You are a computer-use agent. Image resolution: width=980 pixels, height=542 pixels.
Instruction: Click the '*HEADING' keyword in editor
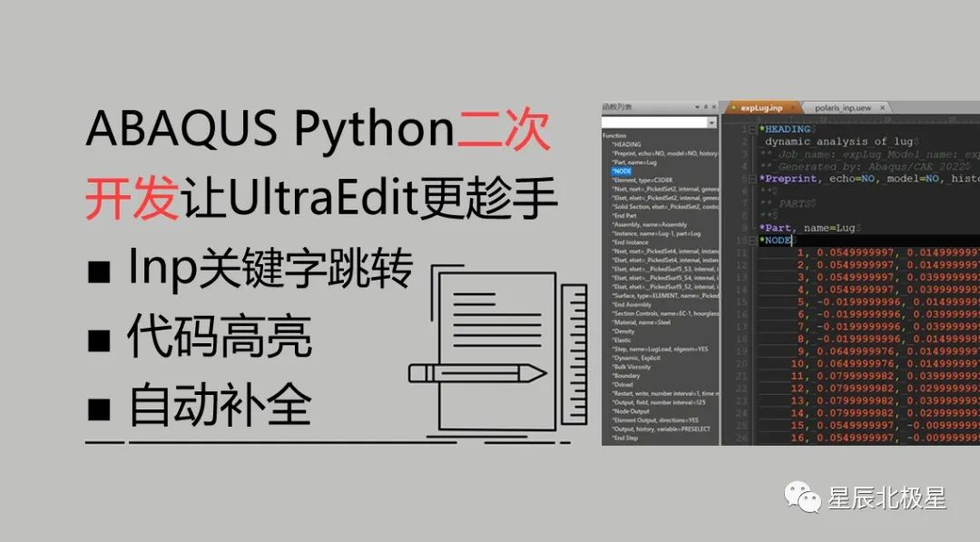(x=786, y=130)
